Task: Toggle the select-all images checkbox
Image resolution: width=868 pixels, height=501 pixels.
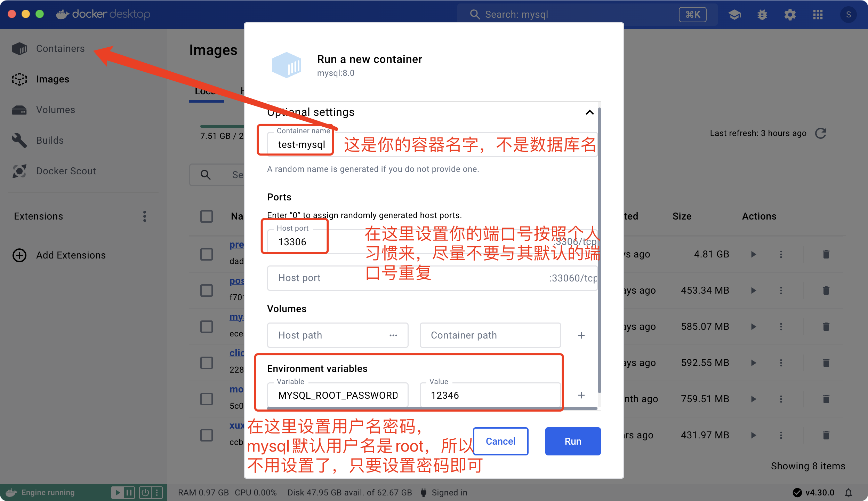Action: tap(207, 216)
